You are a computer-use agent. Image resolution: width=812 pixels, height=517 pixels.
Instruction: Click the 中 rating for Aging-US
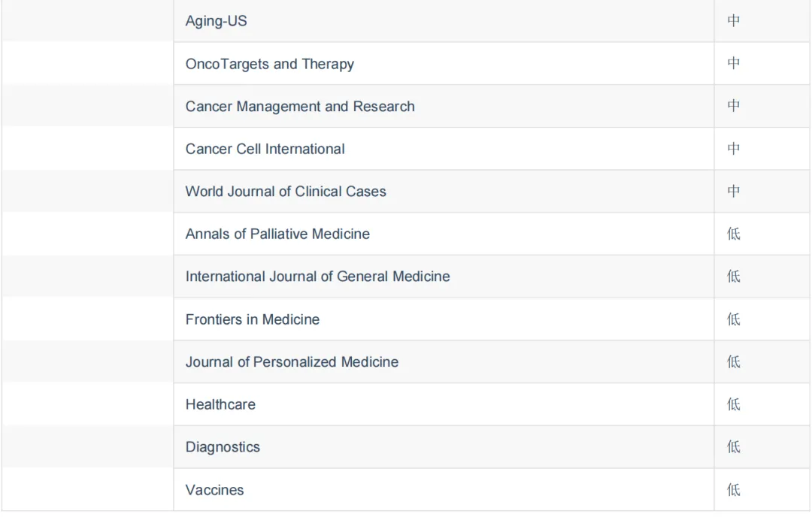[x=733, y=21]
